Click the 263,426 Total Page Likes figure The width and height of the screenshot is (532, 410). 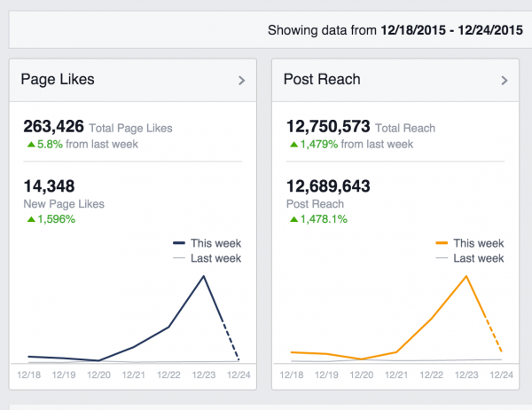[x=51, y=128]
